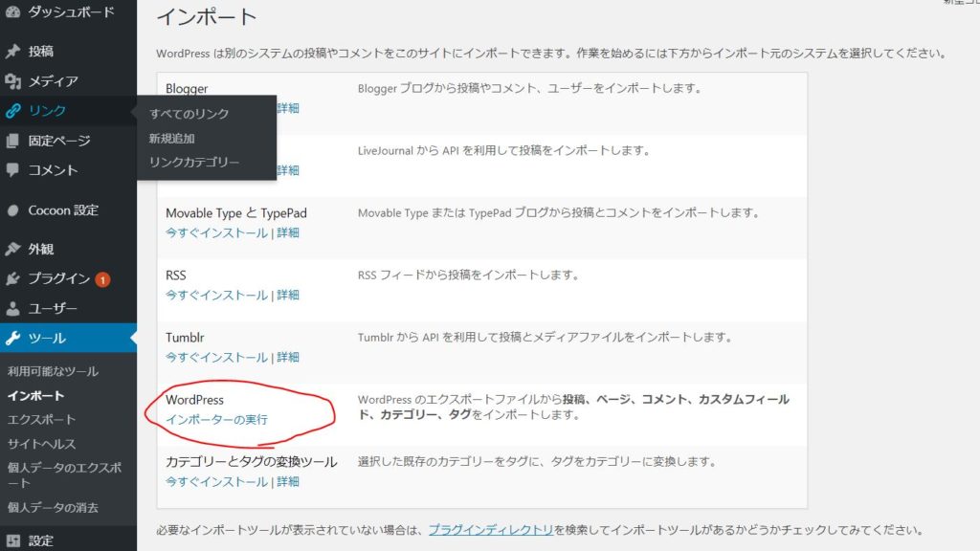View 詳細 for the RSS importer

click(x=287, y=295)
